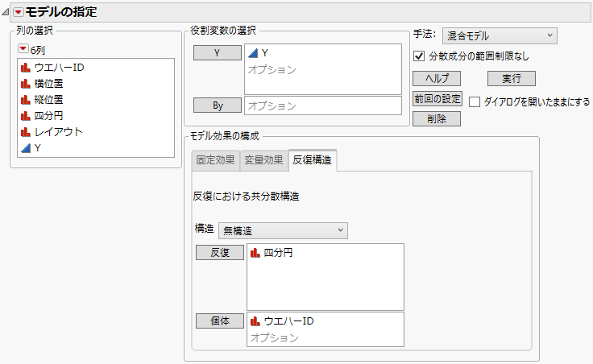593x364 pixels.
Task: Open the 構造 無構造 dropdown
Action: pyautogui.click(x=283, y=230)
